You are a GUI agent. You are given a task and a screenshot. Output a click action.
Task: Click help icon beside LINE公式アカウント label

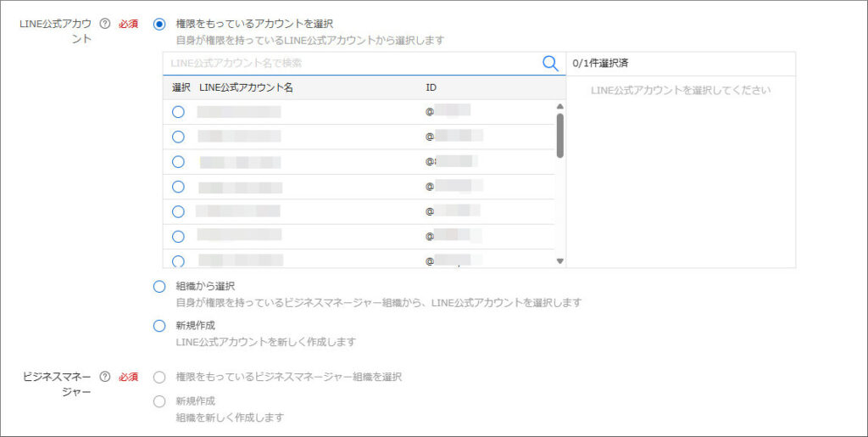pos(105,24)
